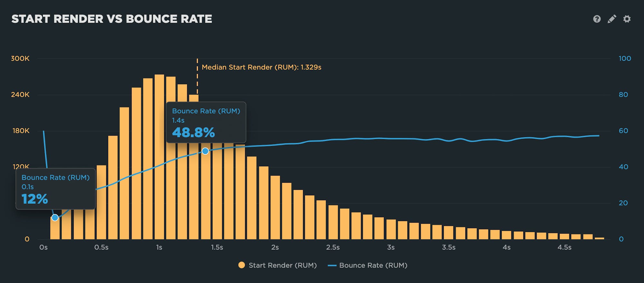This screenshot has width=644, height=283.
Task: Click the 12% bounce rate tooltip
Action: click(55, 189)
